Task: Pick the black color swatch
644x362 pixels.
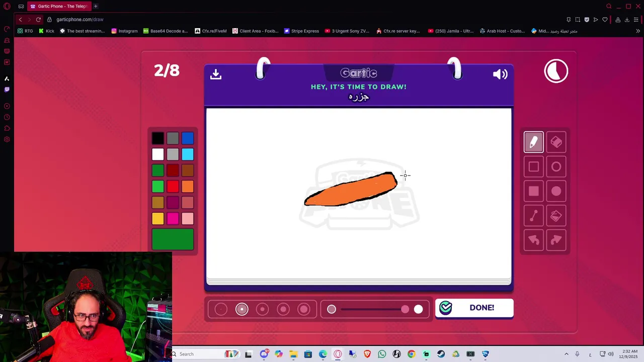Action: [x=158, y=138]
